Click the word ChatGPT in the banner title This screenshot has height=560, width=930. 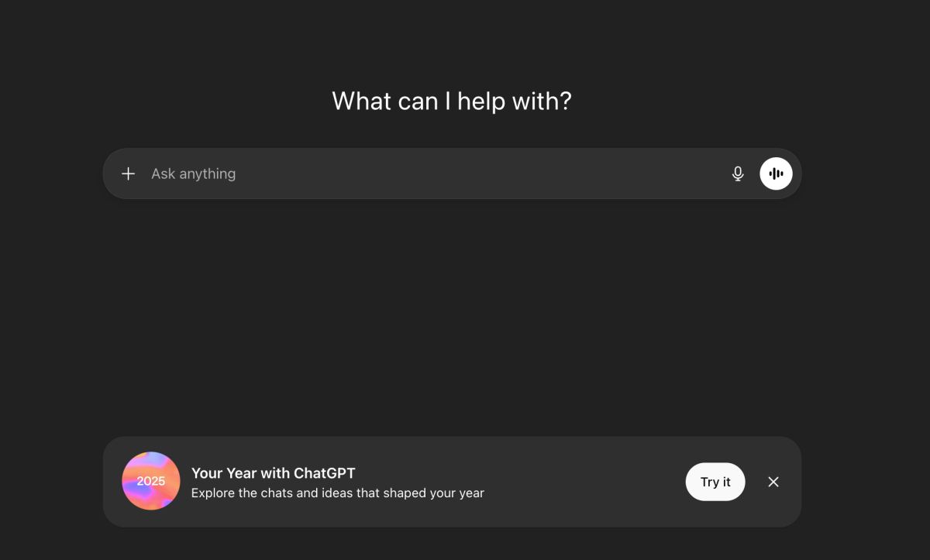324,473
